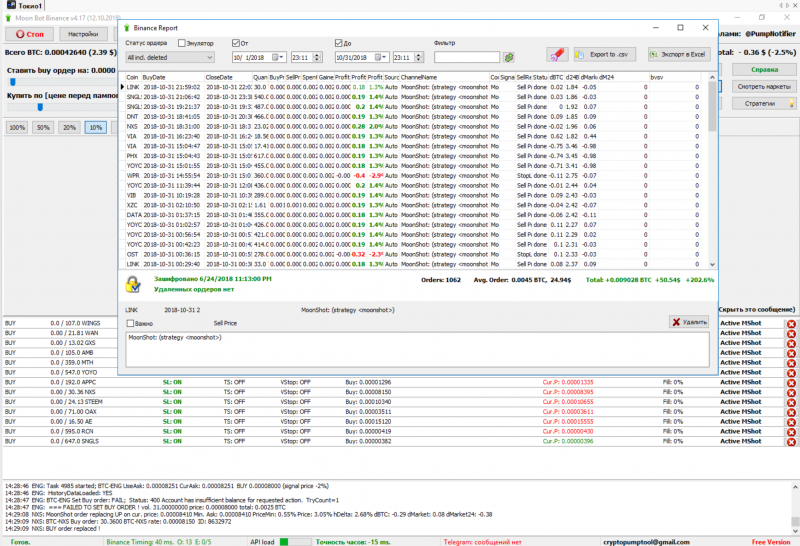
Task: Select the DATA row in report table
Action: [411, 215]
